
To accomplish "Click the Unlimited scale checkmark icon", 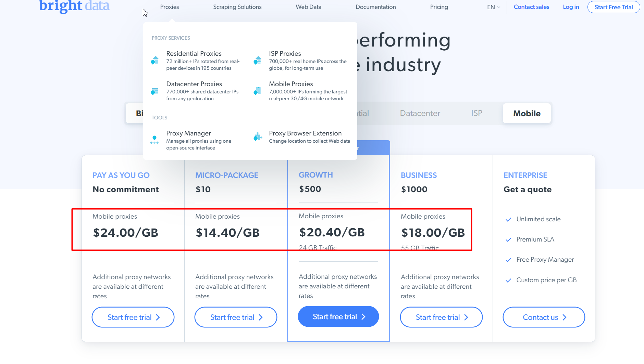I will tap(508, 220).
